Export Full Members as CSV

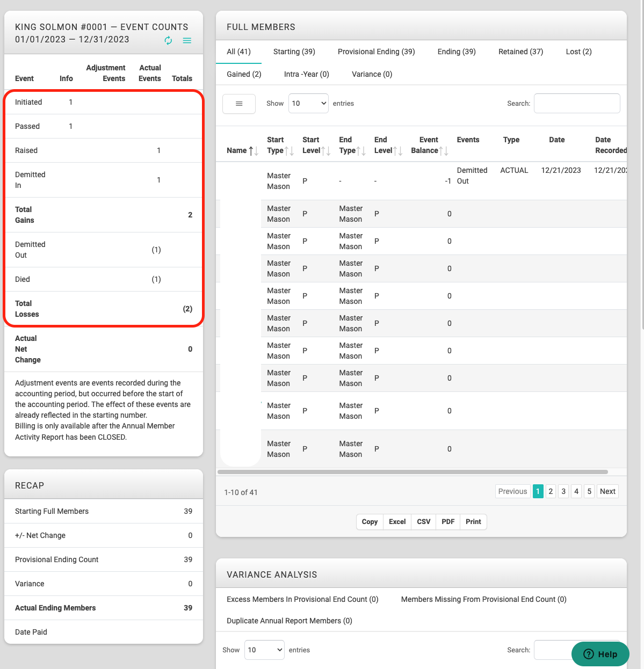423,522
